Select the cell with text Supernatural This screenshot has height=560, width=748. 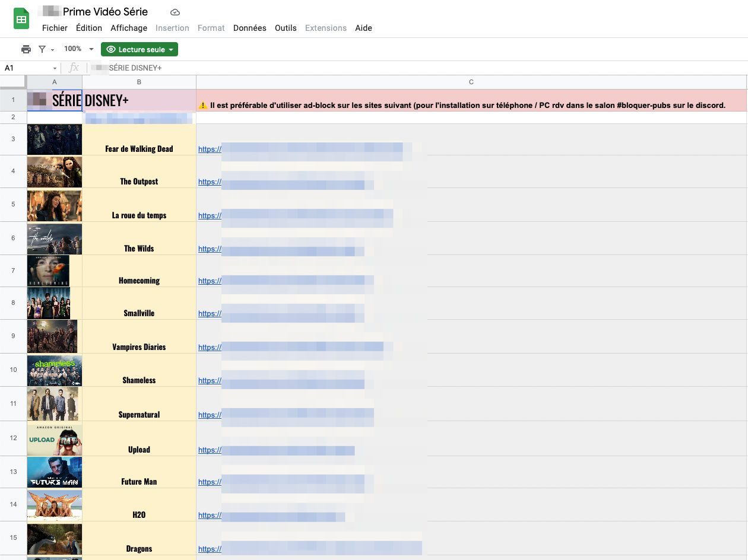139,404
